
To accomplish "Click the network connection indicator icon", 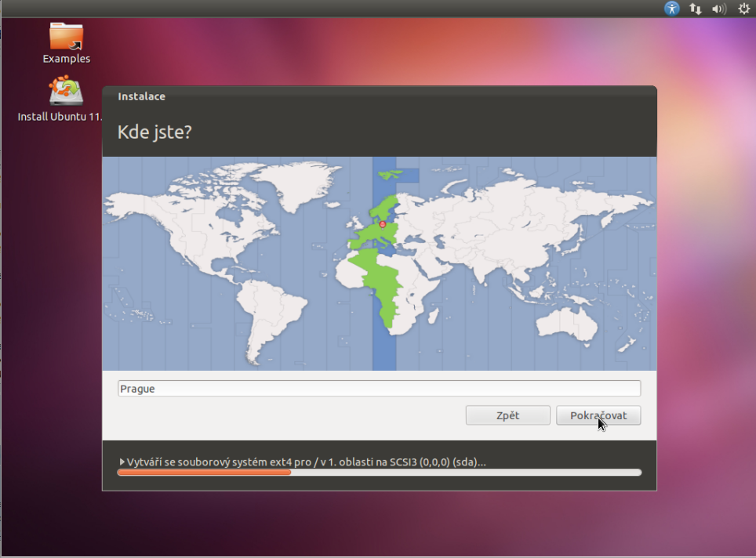I will click(695, 9).
